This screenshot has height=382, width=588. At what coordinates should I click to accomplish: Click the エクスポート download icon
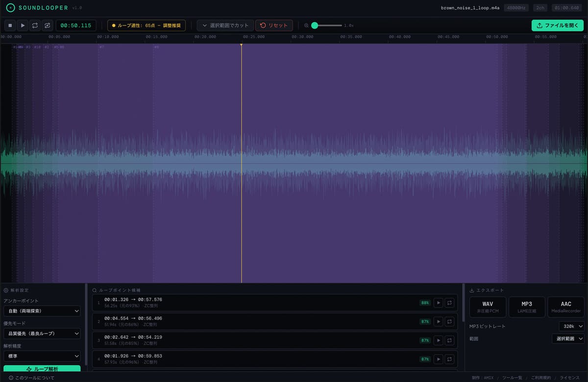click(x=472, y=290)
